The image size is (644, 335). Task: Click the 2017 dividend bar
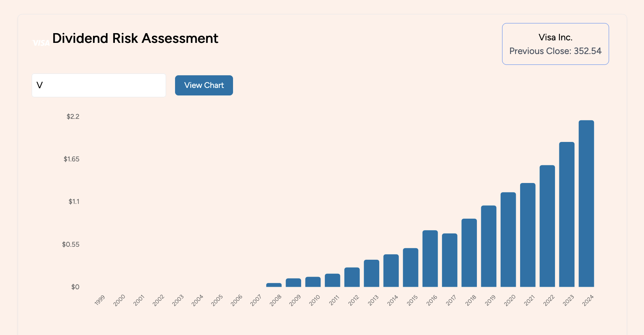(x=450, y=260)
